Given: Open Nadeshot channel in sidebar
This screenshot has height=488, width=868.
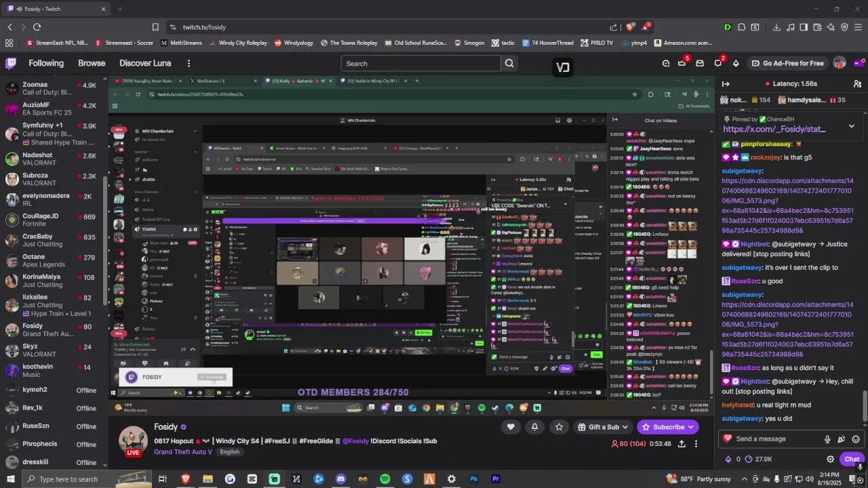Looking at the screenshot, I should [52, 159].
